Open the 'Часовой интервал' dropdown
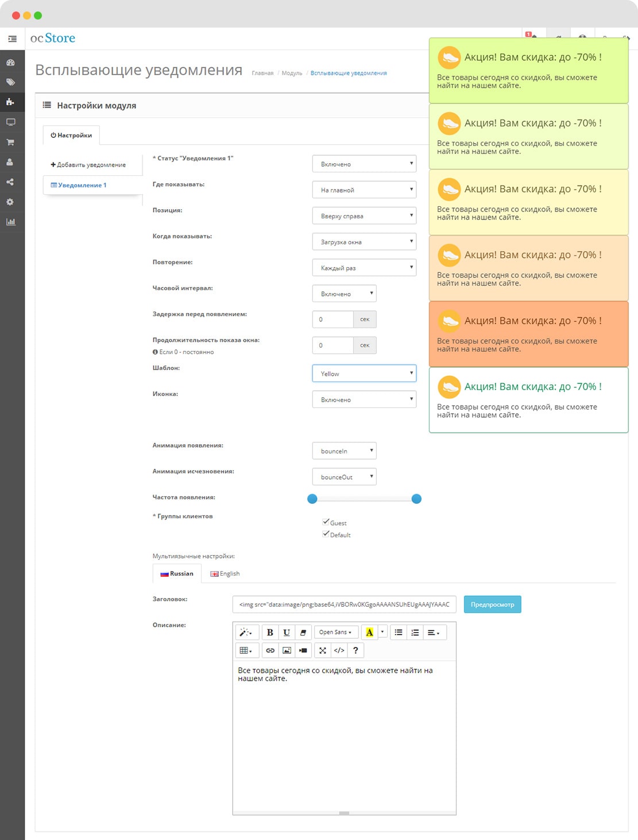The image size is (638, 840). [x=344, y=294]
